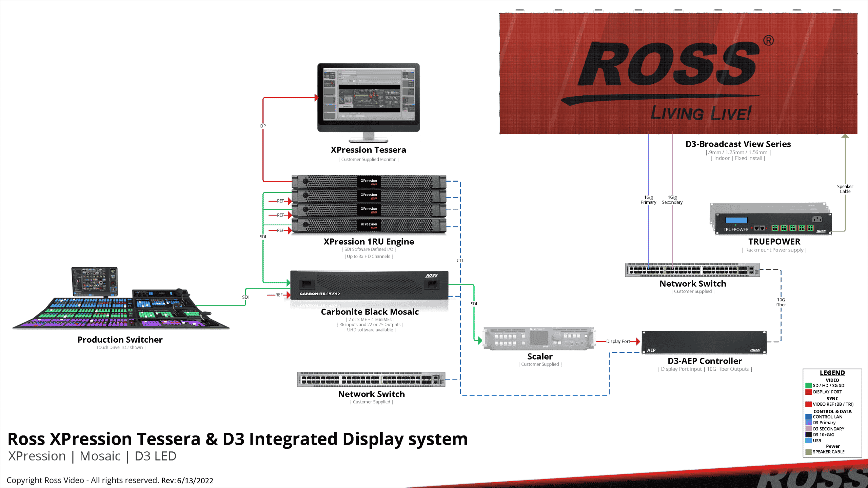868x488 pixels.
Task: Click 'Network Switch' label under the TRUEPOWER switch
Action: point(693,284)
